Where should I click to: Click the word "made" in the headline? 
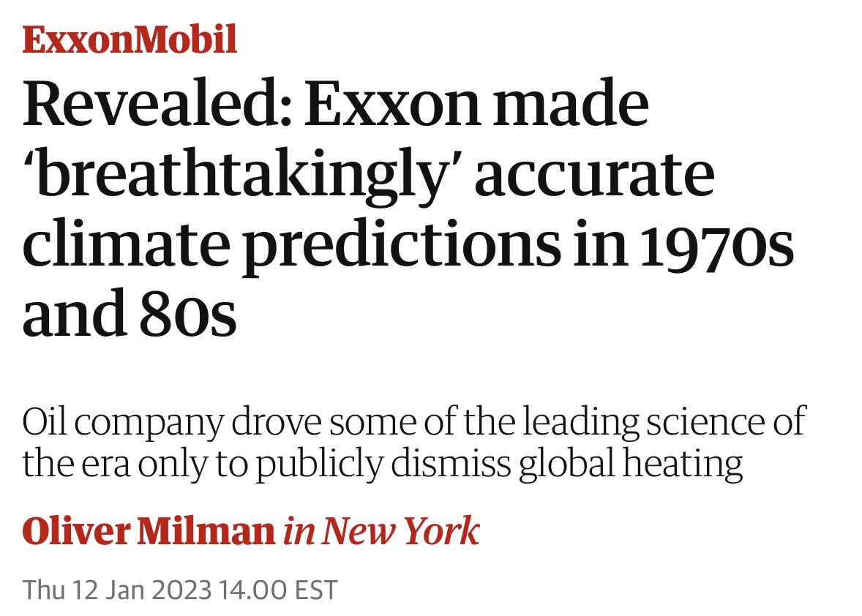coord(578,107)
